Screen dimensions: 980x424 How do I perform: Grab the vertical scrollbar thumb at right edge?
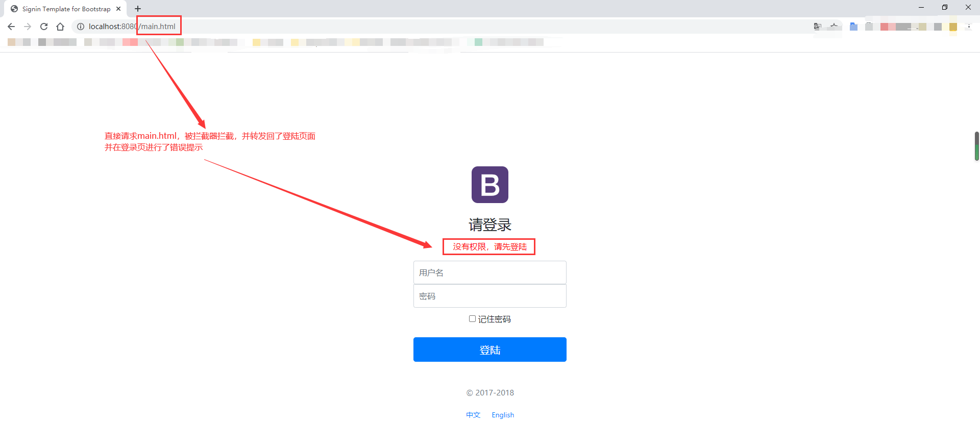977,146
